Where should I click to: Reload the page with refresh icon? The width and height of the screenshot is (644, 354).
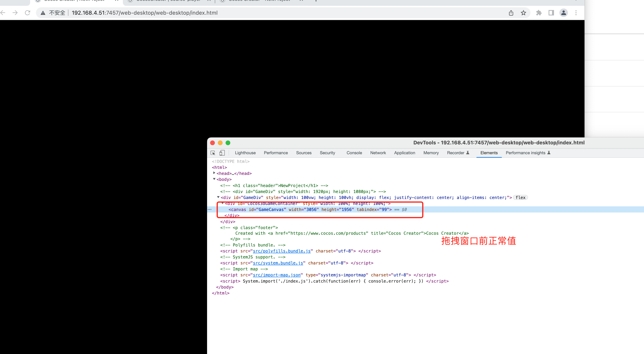click(27, 13)
